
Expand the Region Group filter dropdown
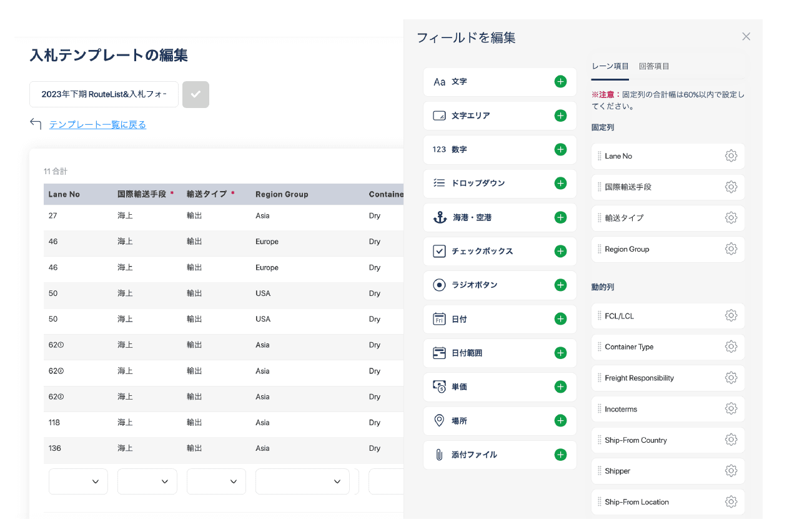[x=302, y=481]
